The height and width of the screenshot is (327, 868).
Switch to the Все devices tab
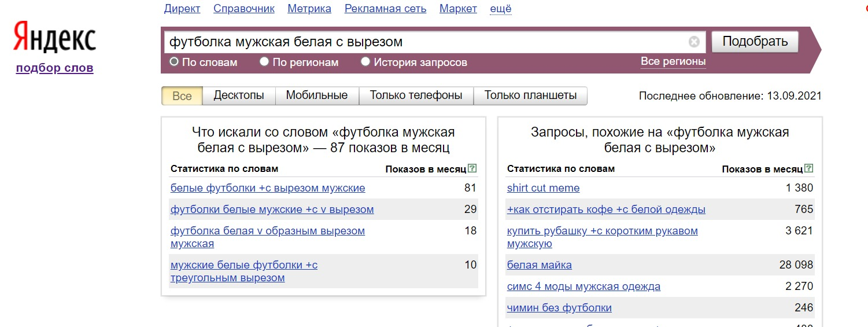[x=182, y=96]
